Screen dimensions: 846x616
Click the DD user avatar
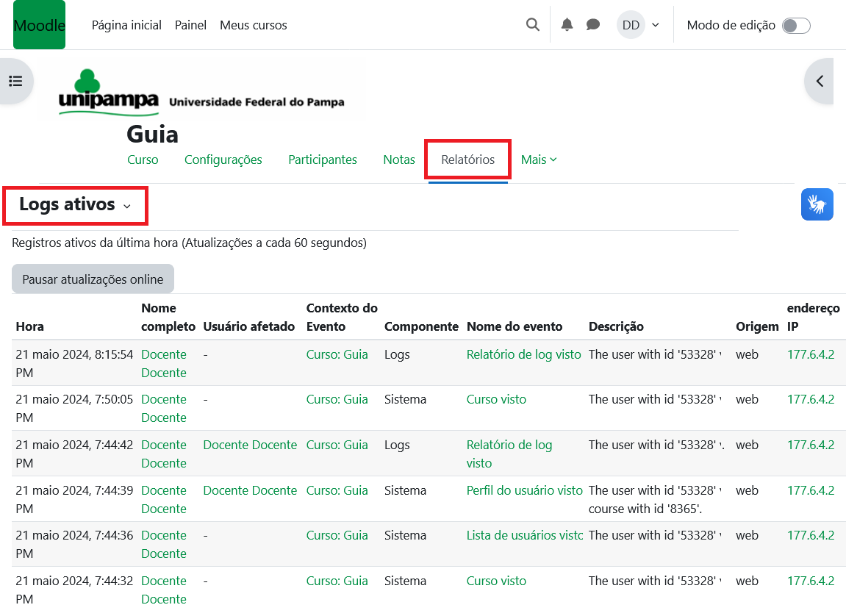pyautogui.click(x=631, y=25)
